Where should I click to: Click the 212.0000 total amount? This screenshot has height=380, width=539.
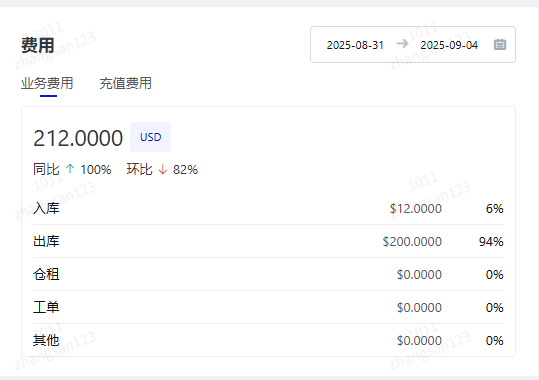pos(78,138)
